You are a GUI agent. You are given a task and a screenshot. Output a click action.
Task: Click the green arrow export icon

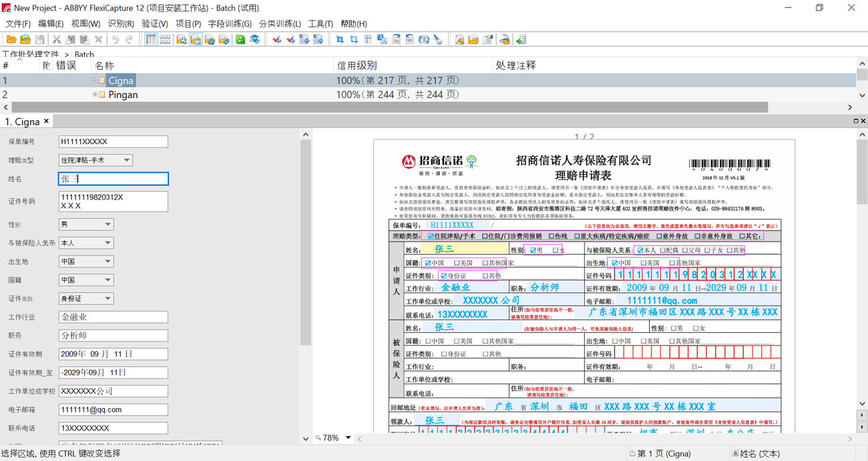521,40
